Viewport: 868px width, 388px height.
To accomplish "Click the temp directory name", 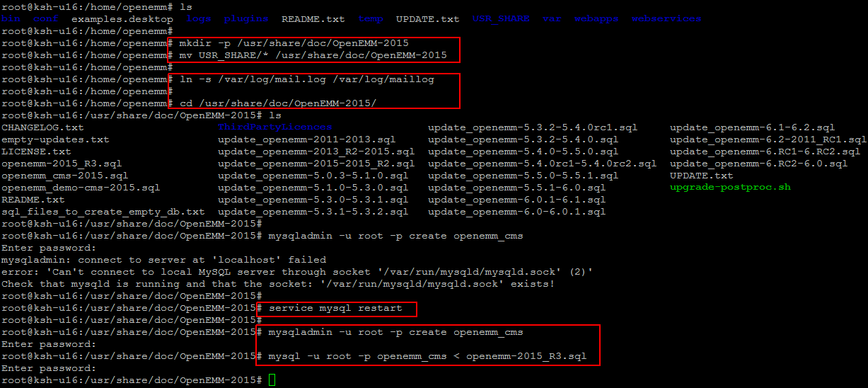I will (x=371, y=19).
